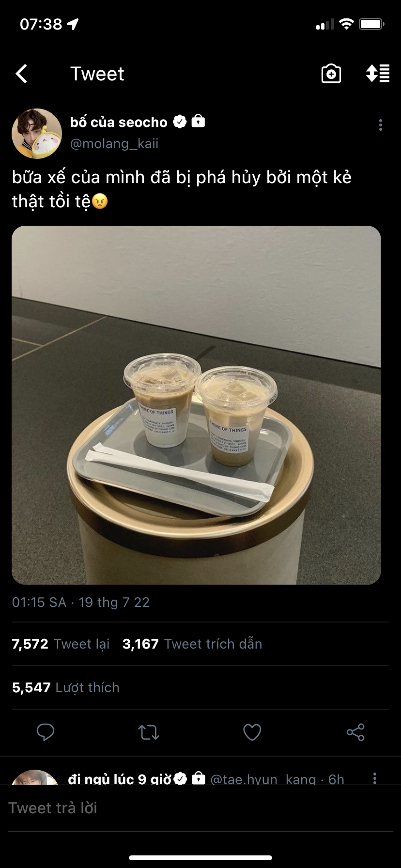Open the three-dot menu on the reply
The height and width of the screenshot is (868, 401).
375,778
